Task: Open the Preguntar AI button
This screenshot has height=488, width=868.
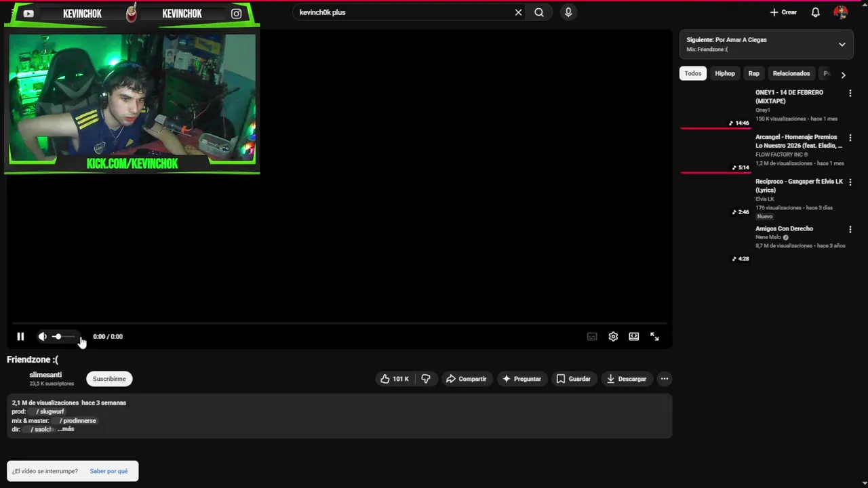Action: click(521, 379)
